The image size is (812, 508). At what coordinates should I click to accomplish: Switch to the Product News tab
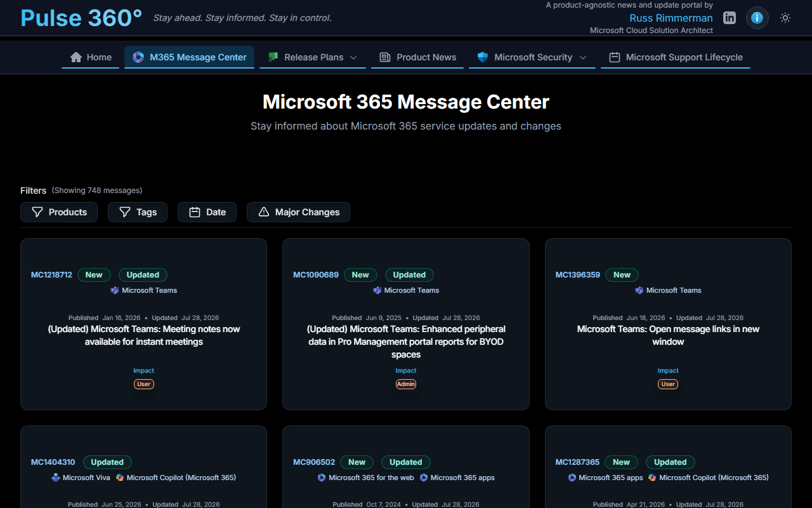[x=417, y=57]
